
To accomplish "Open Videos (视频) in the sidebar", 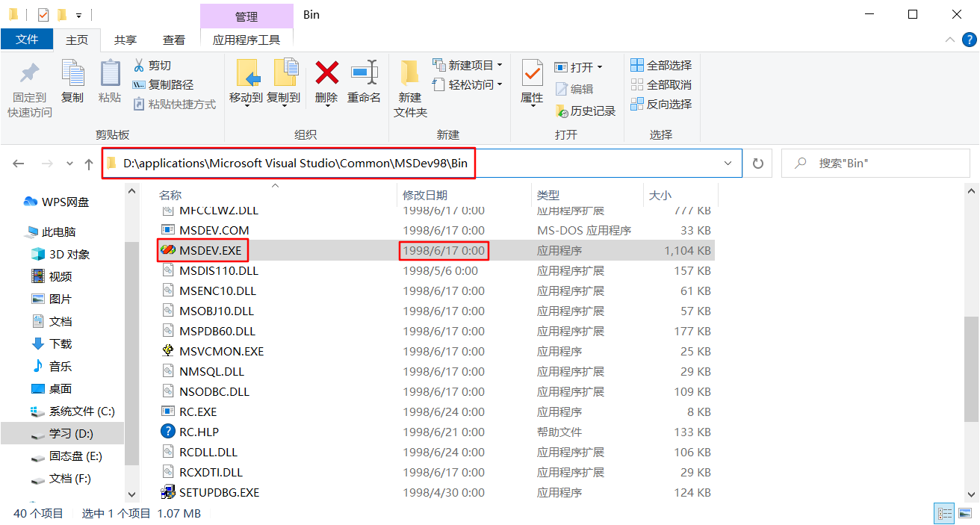I will point(52,276).
